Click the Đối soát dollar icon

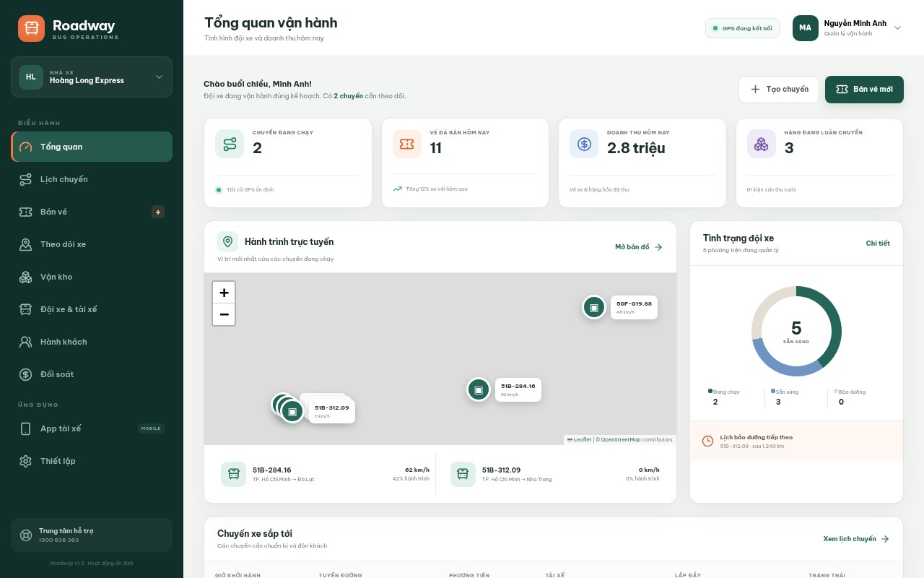coord(26,374)
